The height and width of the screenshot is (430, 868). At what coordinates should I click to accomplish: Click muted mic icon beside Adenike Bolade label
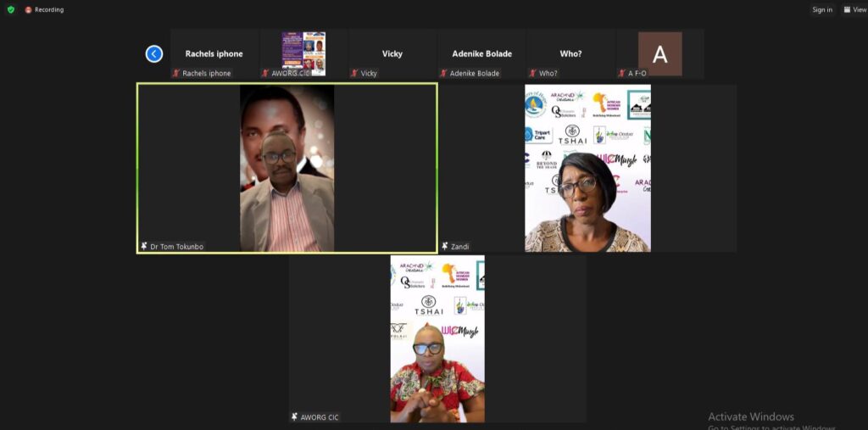[x=443, y=74]
